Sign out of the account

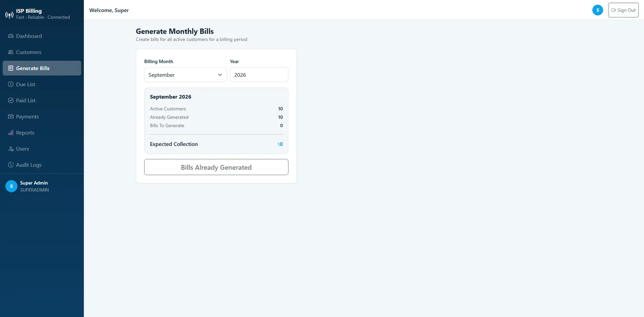(623, 10)
